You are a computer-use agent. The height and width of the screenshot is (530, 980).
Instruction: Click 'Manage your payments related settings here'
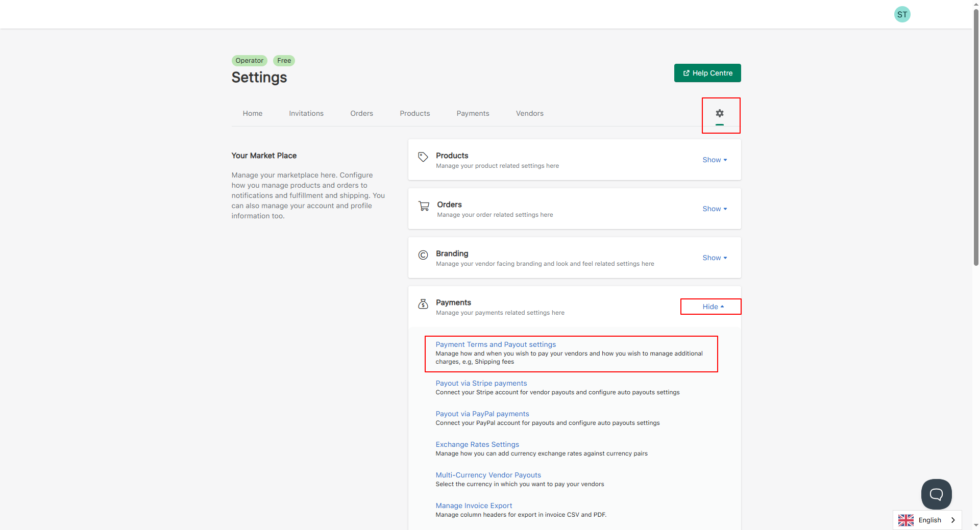point(500,313)
